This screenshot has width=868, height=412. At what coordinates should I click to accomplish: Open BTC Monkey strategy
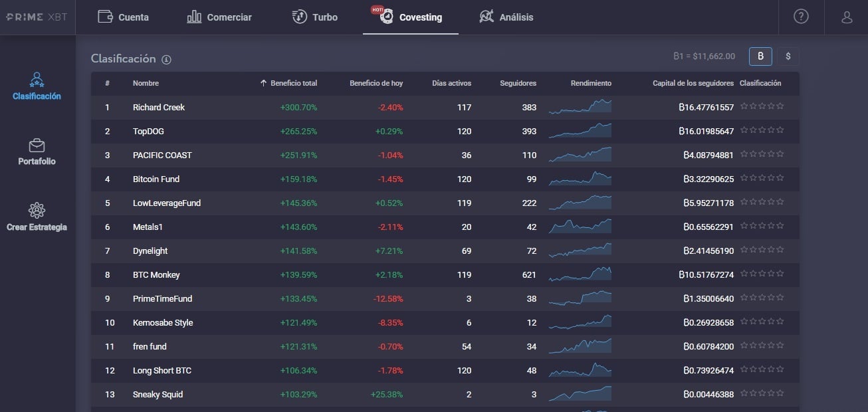tap(445, 274)
